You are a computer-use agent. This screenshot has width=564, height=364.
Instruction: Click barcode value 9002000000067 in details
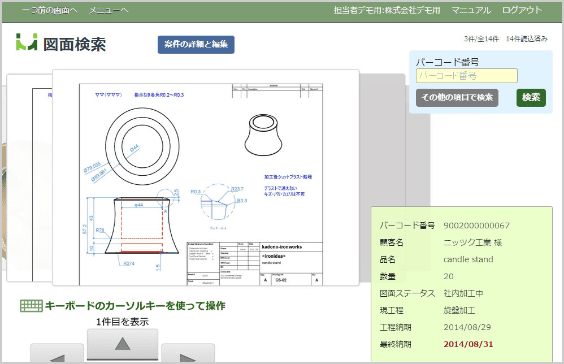(476, 226)
